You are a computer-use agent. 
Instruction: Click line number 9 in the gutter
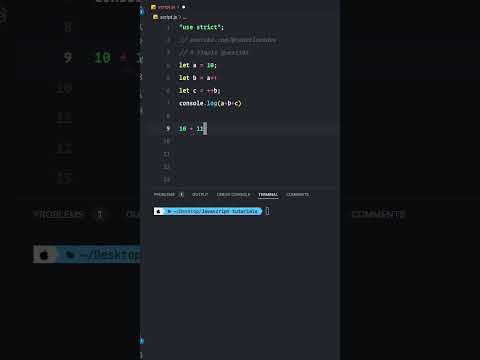[x=168, y=129]
